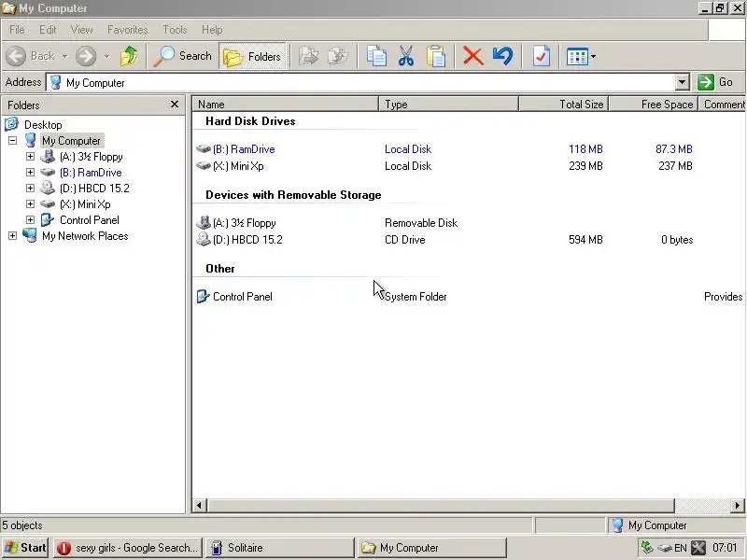Click the Cut scissors icon
747x560 pixels.
406,56
